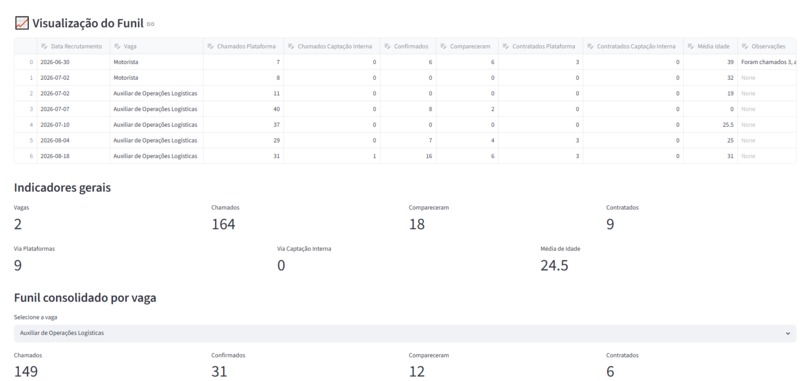This screenshot has height=381, width=806.
Task: Click Motorista cell in the 2026-06-30 row
Action: coord(156,62)
